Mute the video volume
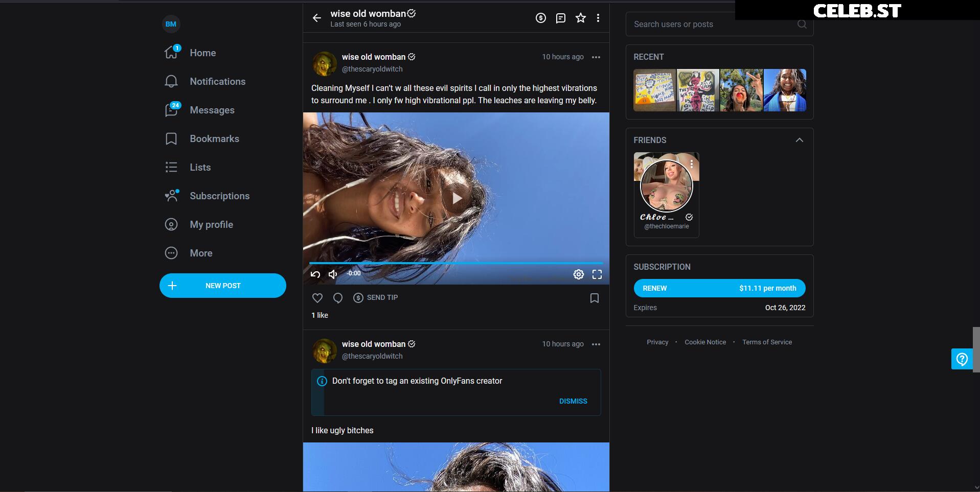The image size is (980, 492). 333,274
